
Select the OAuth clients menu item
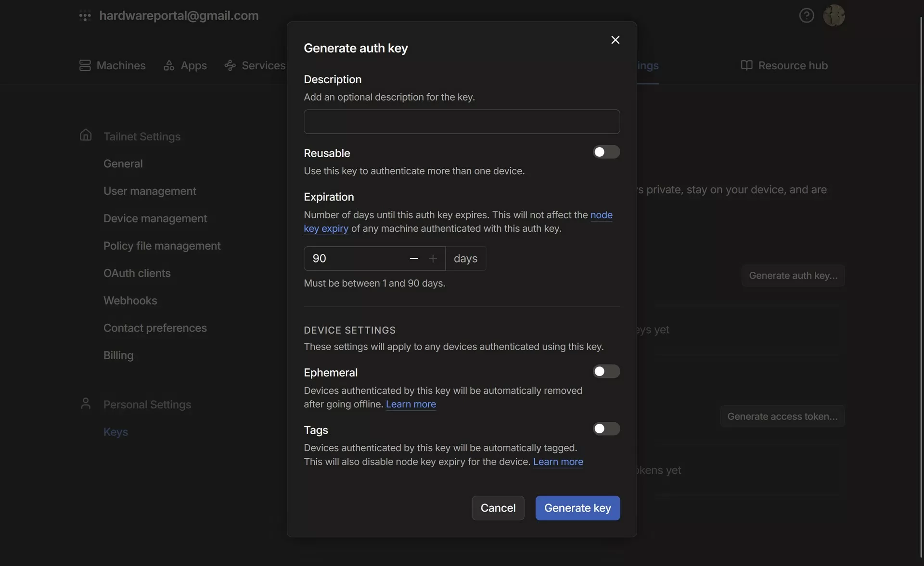[x=137, y=273]
